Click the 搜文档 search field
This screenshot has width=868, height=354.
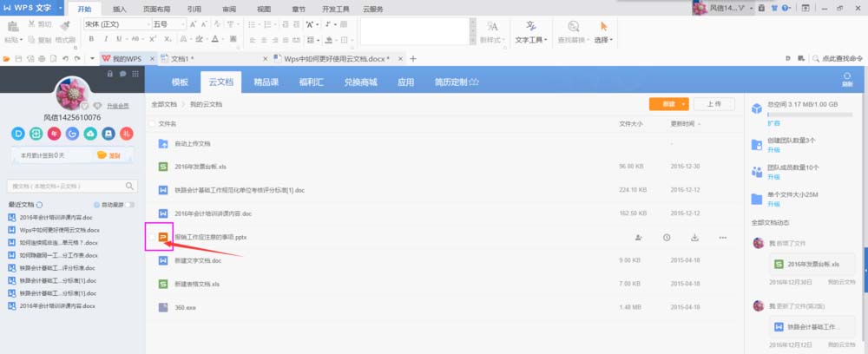(72, 187)
